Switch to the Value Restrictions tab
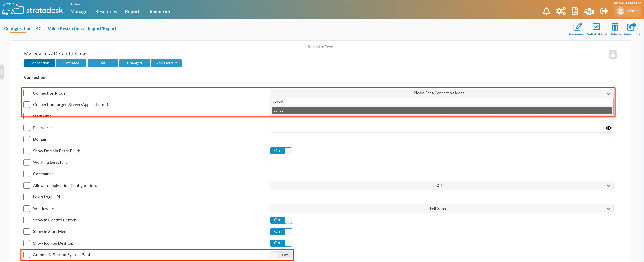Image resolution: width=644 pixels, height=262 pixels. (66, 29)
